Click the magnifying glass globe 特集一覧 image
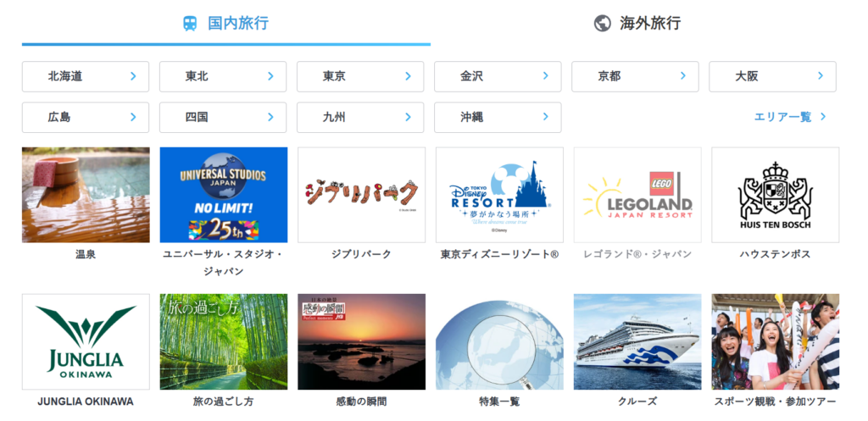 click(x=498, y=341)
